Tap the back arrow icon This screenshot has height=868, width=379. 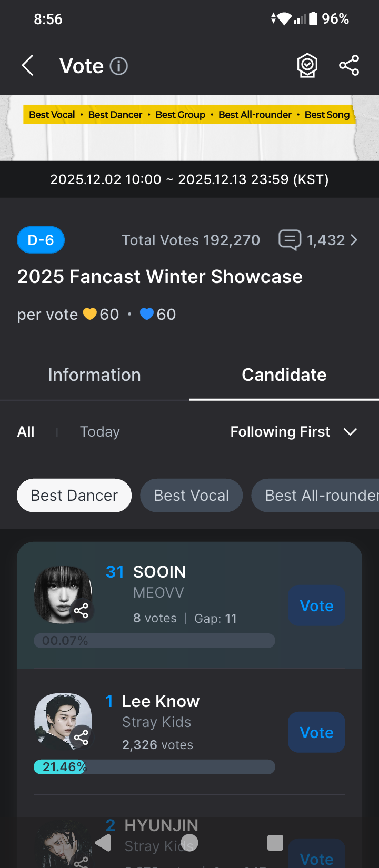[x=28, y=66]
